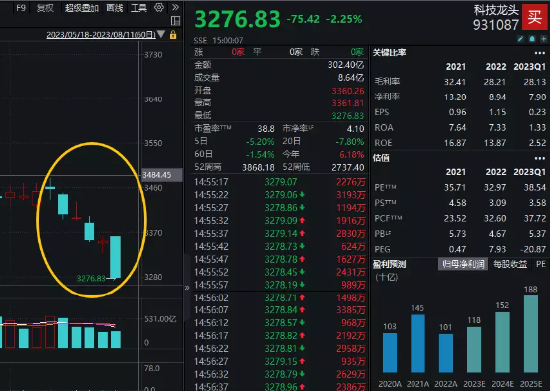This screenshot has height=392, width=550.
Task: Set an alert with the bell icon
Action: click(532, 39)
